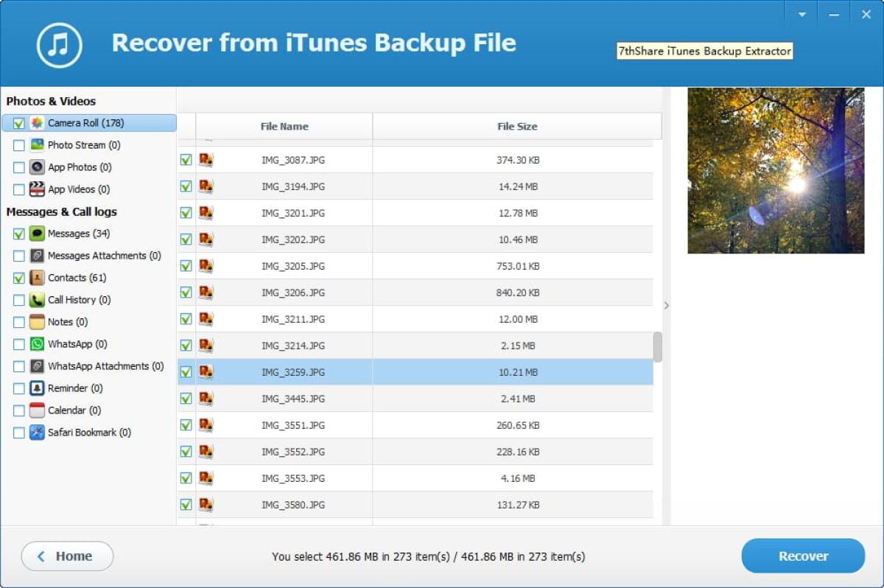Click the Contacts icon in the sidebar

pyautogui.click(x=38, y=277)
